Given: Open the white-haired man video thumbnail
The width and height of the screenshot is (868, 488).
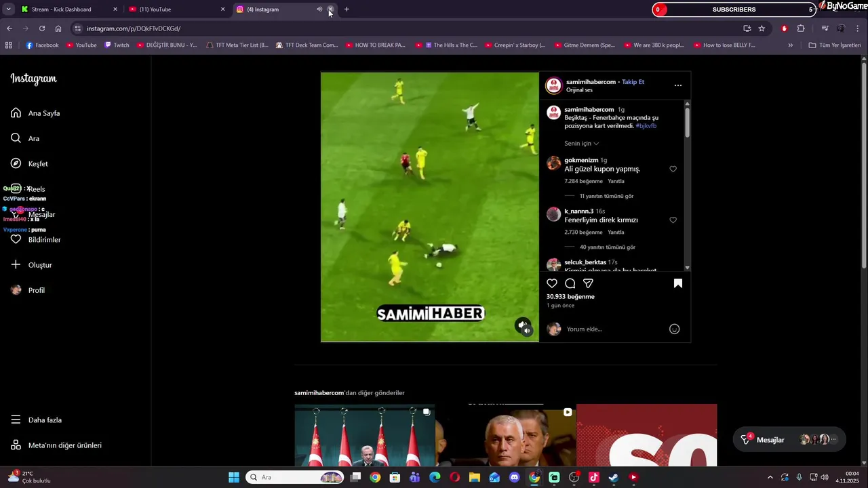Looking at the screenshot, I should click(x=505, y=435).
